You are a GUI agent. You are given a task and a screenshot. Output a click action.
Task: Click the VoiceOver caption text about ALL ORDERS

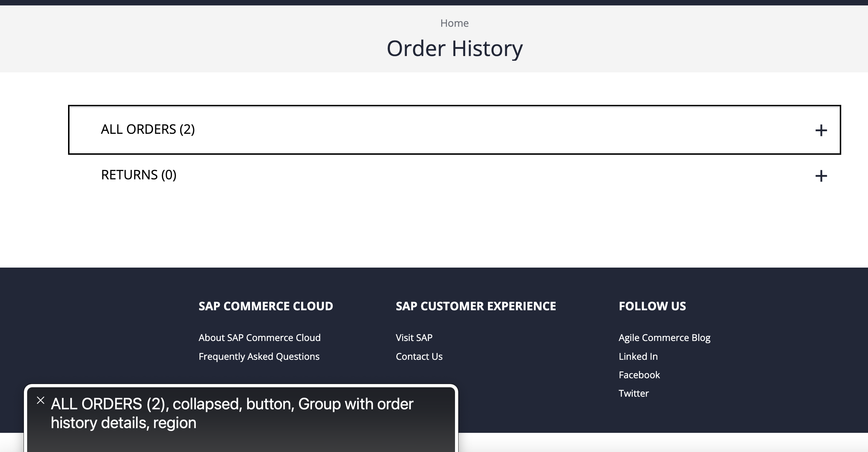pyautogui.click(x=232, y=413)
